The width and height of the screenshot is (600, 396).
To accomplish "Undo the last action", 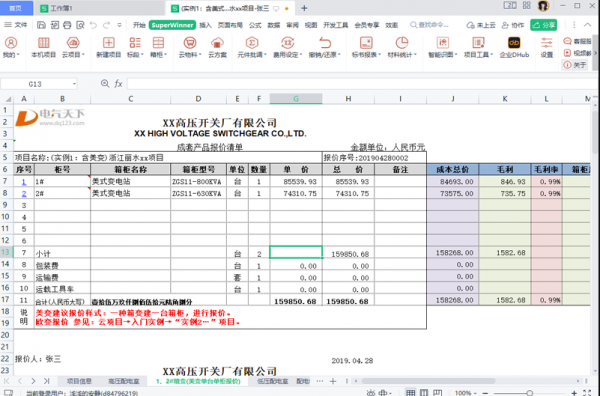I will point(93,25).
